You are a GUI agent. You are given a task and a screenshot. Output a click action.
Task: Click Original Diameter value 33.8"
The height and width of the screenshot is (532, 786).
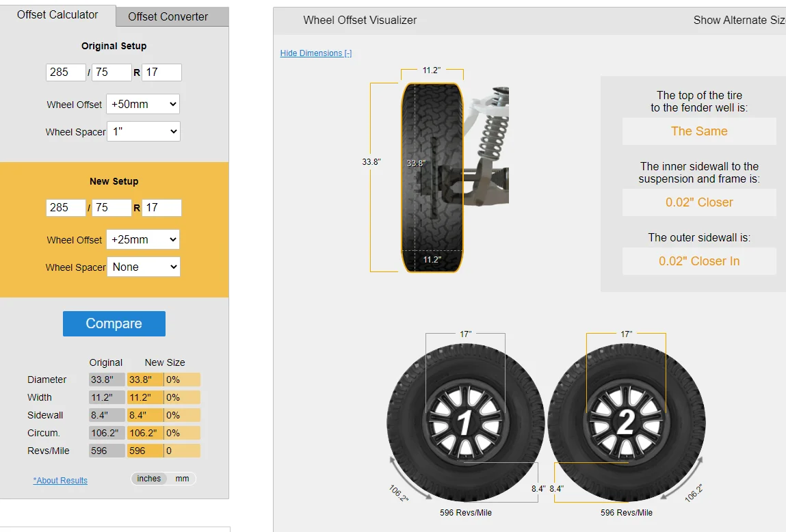click(x=107, y=380)
